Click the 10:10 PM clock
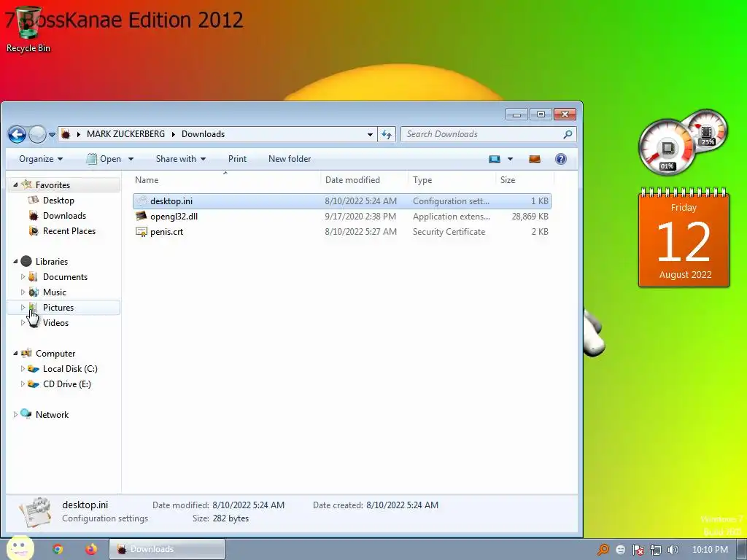Viewport: 747px width, 560px height. 710,550
